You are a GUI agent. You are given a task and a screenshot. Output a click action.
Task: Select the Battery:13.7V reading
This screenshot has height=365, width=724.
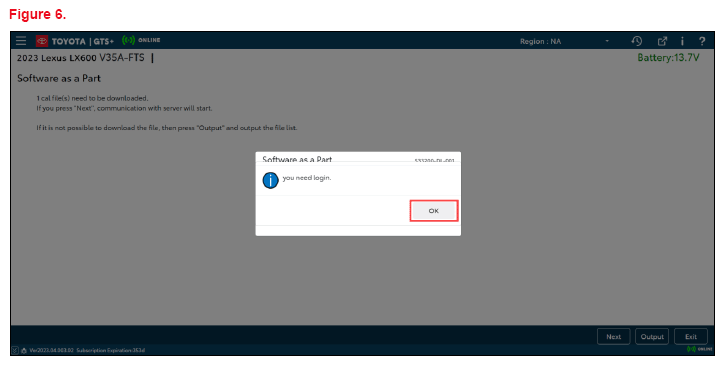(668, 58)
